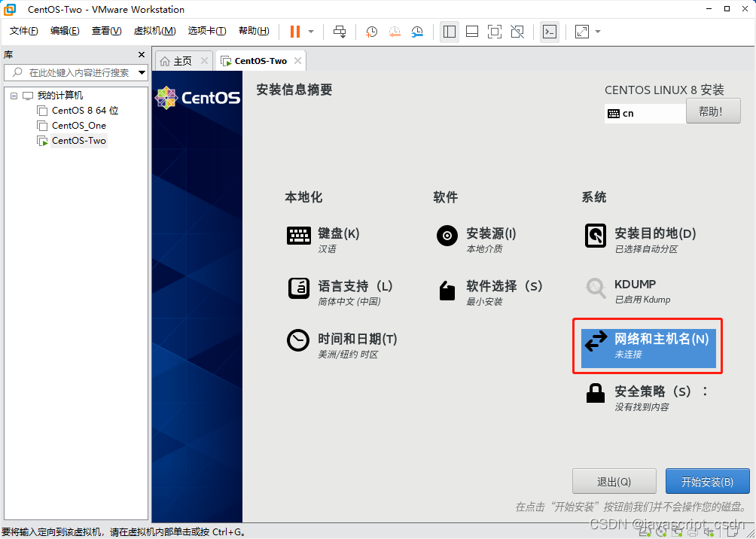Click the cn keyboard layout indicator

pos(645,114)
